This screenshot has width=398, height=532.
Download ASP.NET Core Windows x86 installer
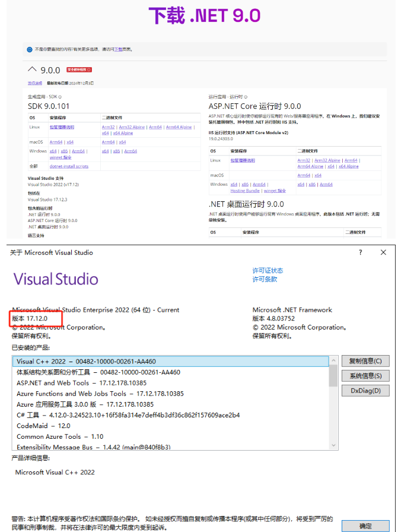point(245,184)
